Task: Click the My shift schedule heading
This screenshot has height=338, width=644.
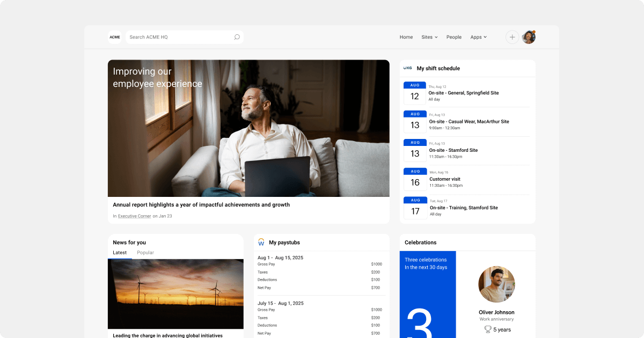Action: (x=438, y=68)
